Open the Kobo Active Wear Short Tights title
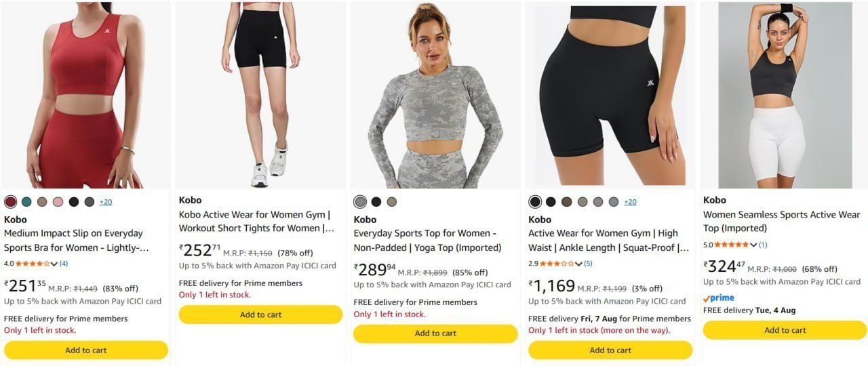 pyautogui.click(x=256, y=222)
